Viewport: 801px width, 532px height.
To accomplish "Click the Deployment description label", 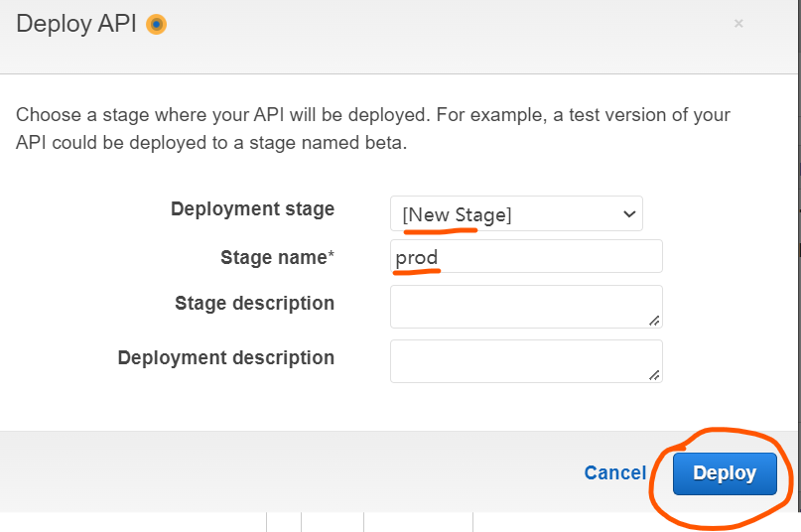I will point(225,357).
